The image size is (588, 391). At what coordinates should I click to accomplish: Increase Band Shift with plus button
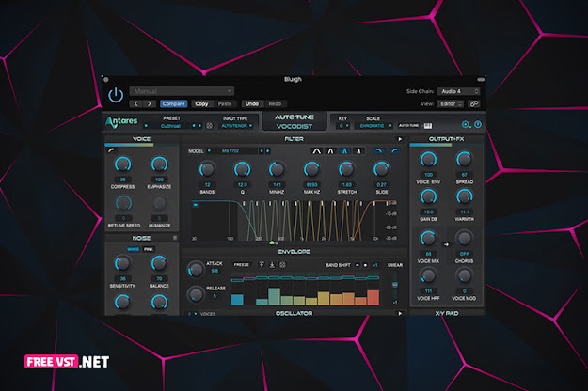point(366,265)
